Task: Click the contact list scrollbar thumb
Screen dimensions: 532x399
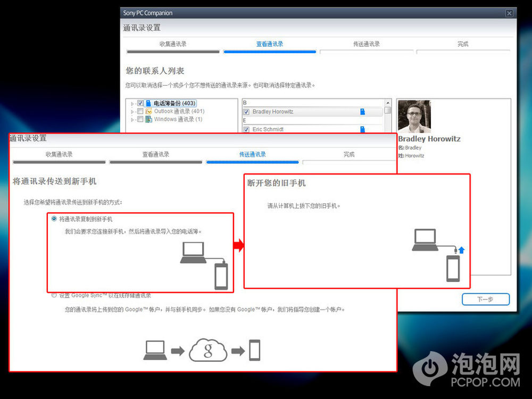Action: [387, 110]
